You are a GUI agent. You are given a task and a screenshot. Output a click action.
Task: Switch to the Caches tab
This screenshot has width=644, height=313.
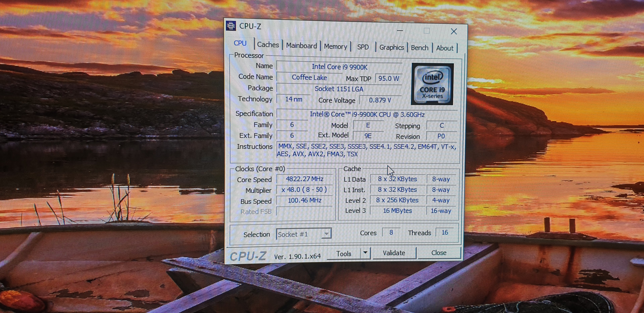[268, 45]
